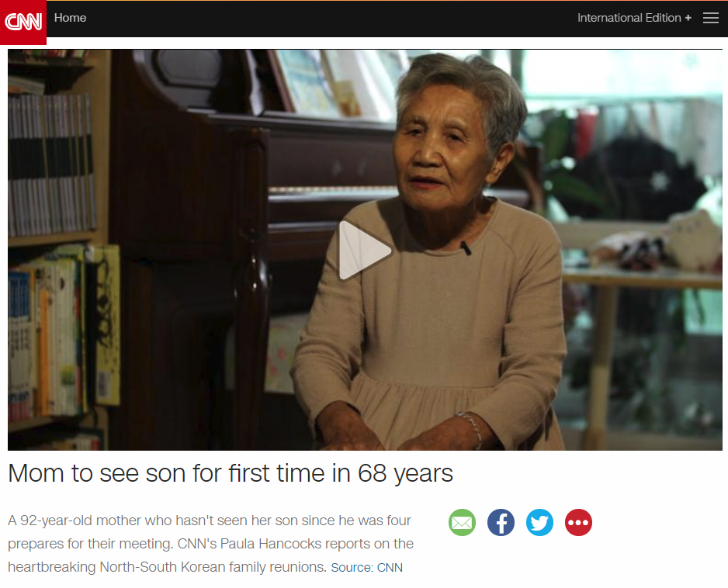Click the word 'CNN' in the source credit
The image size is (728, 588).
pyautogui.click(x=390, y=568)
